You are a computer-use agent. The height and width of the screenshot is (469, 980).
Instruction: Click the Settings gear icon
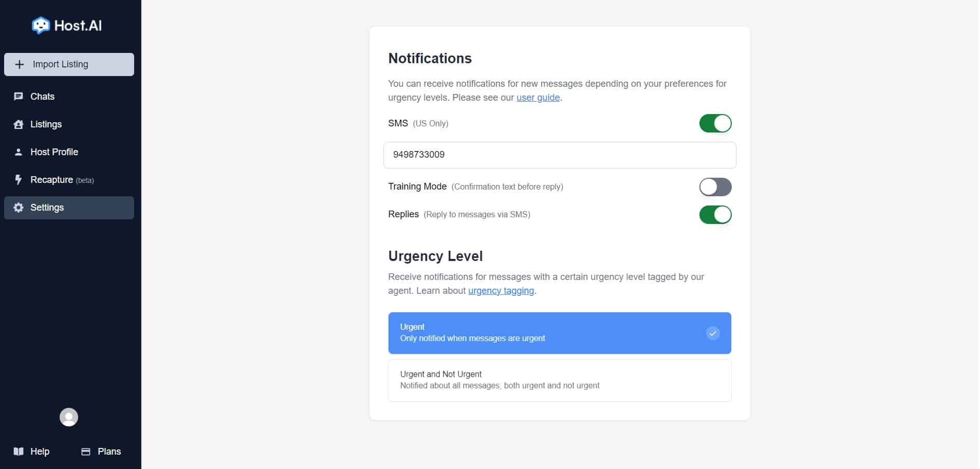click(19, 208)
